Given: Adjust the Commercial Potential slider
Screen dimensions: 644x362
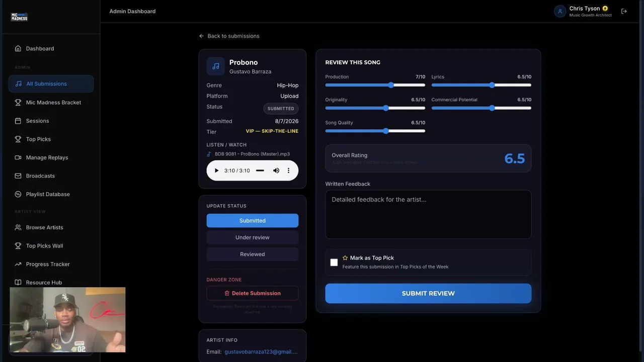Looking at the screenshot, I should pyautogui.click(x=481, y=108).
